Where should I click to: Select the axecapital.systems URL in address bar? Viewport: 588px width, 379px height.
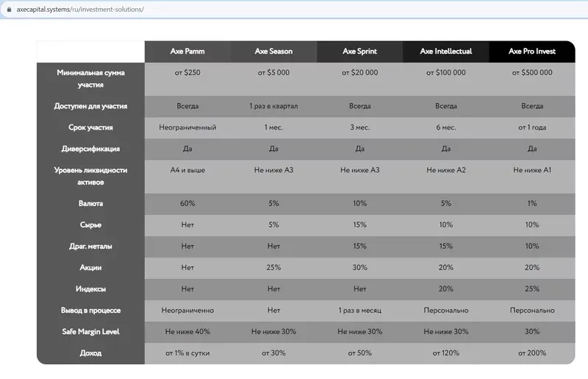[x=80, y=10]
